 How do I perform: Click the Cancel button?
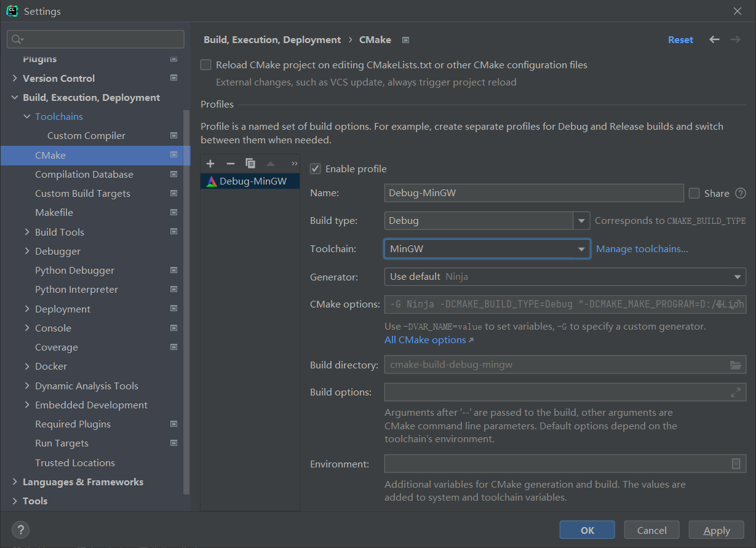[x=652, y=530]
